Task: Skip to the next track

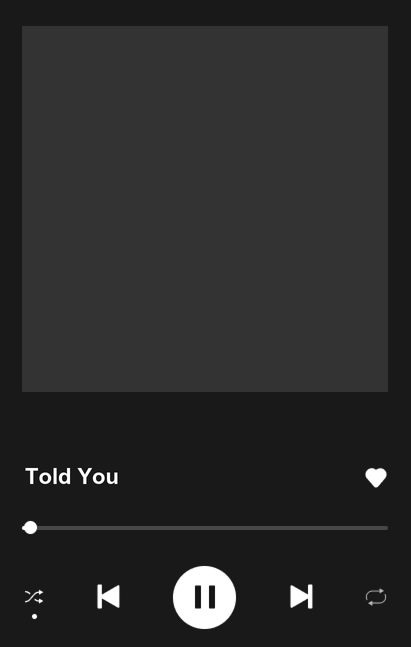Action: (x=301, y=596)
